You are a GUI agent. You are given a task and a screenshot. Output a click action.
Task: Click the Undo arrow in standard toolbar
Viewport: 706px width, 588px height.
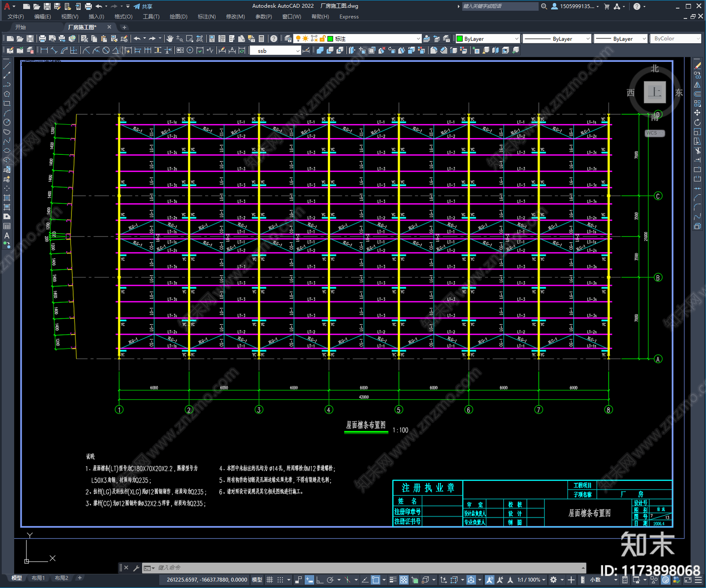(137, 39)
